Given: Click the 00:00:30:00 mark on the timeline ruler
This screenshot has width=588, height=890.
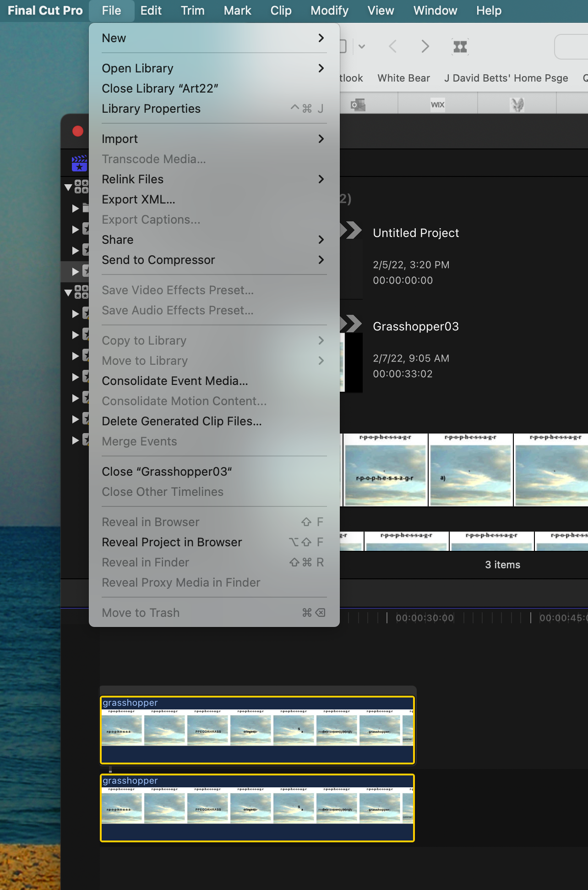Looking at the screenshot, I should [x=425, y=618].
